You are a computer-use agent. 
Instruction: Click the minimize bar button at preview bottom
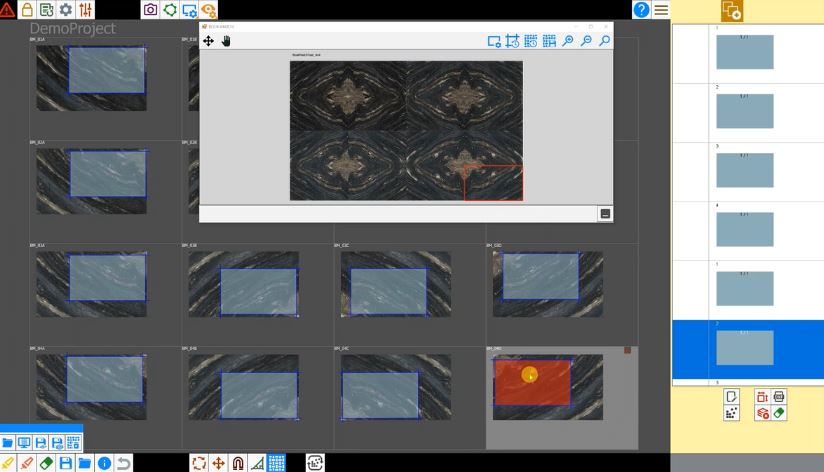tap(605, 213)
